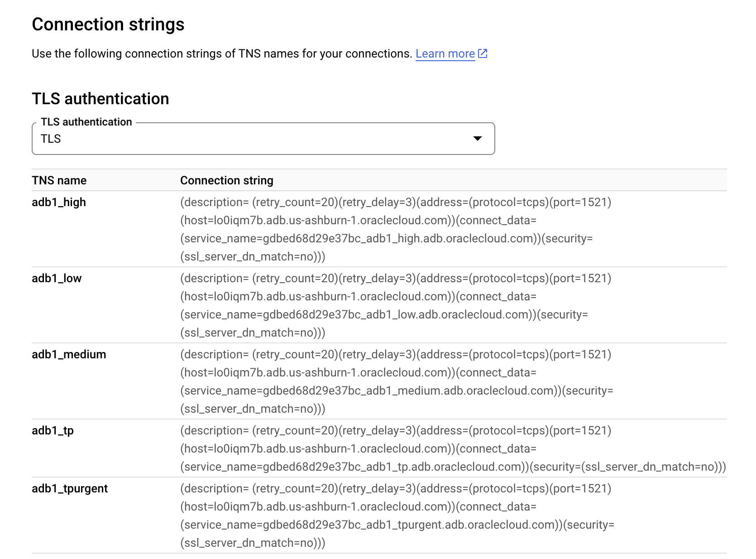Click the external link icon beside Learn more

coord(483,53)
